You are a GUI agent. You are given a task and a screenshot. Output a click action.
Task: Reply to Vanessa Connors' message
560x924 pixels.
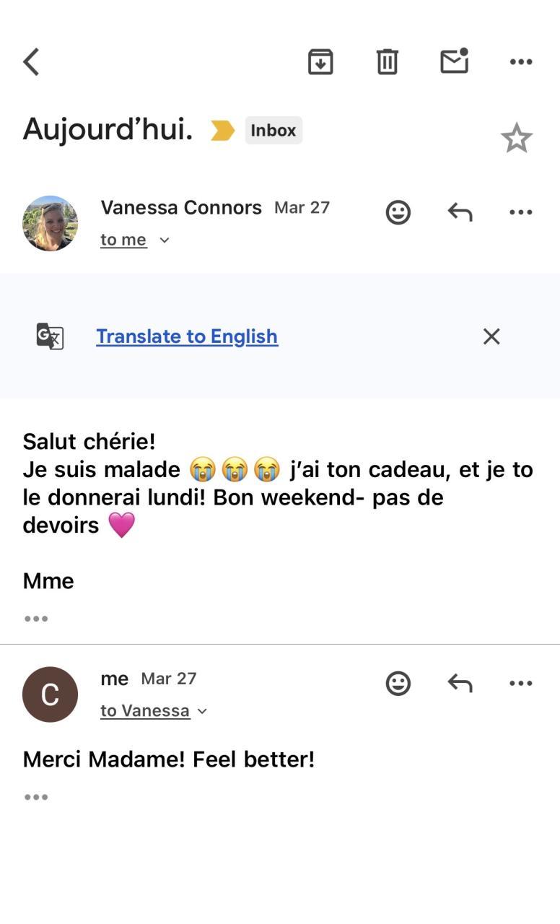[x=460, y=212]
